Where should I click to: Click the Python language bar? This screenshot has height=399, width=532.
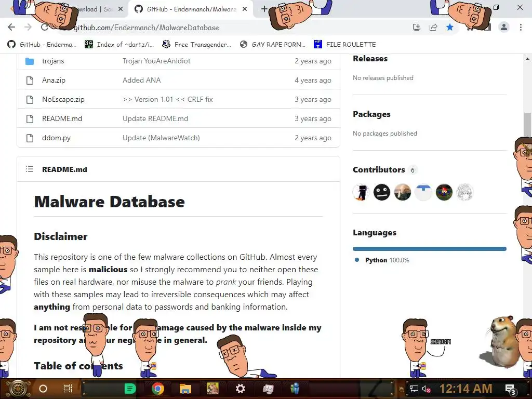pos(430,249)
